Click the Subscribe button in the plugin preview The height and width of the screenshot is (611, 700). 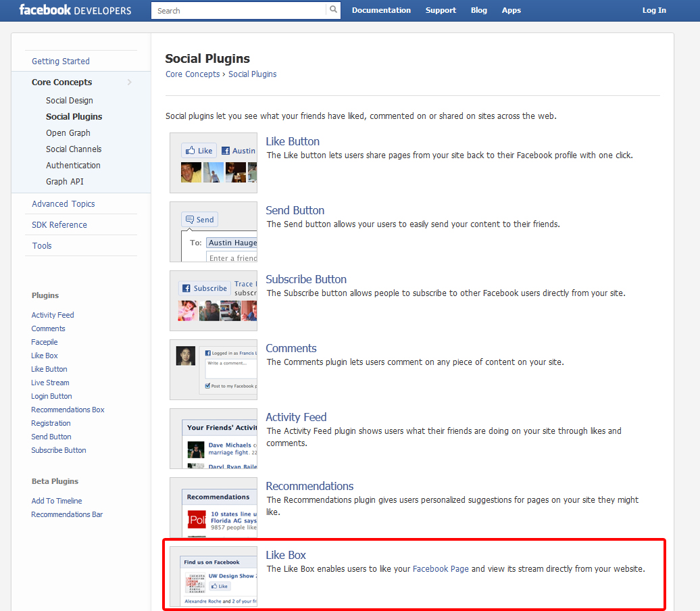coord(204,288)
